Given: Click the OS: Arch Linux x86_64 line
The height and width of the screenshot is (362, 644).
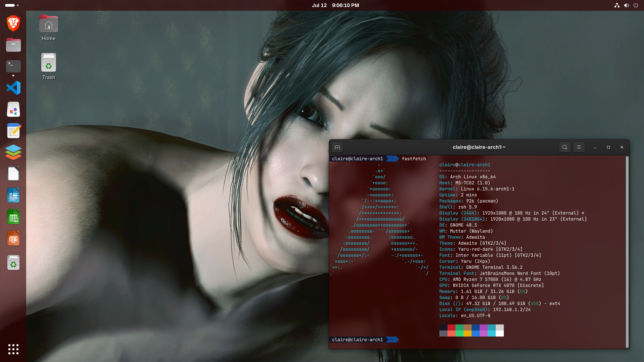Looking at the screenshot, I should tap(468, 177).
